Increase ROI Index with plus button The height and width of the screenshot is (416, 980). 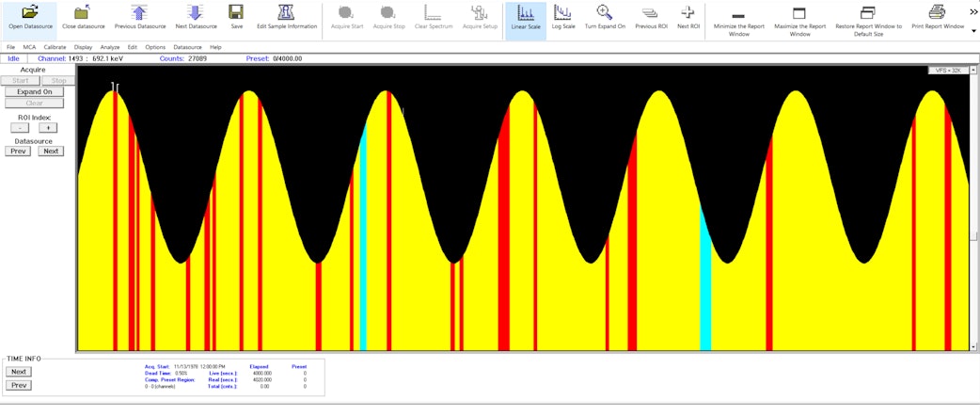[x=47, y=128]
